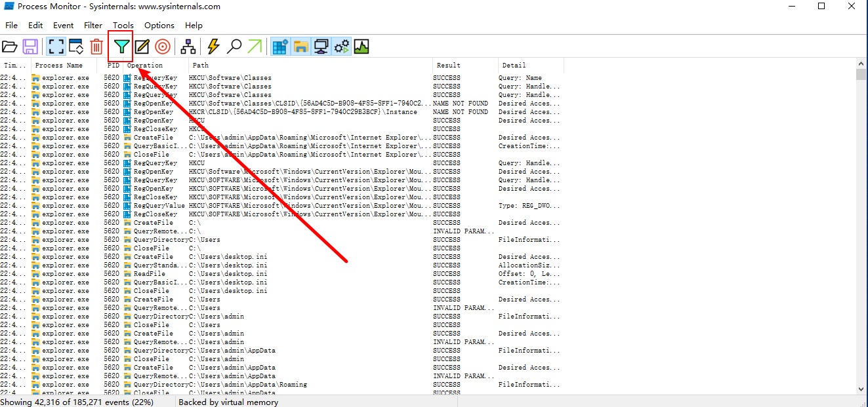Screen dimensions: 868x407
Task: Click the Operation column header
Action: click(156, 66)
